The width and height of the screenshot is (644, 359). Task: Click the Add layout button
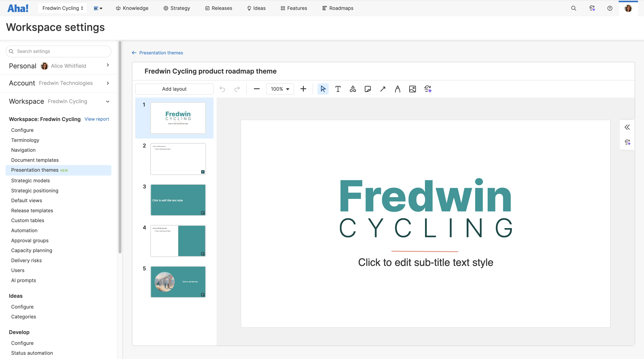click(x=174, y=89)
